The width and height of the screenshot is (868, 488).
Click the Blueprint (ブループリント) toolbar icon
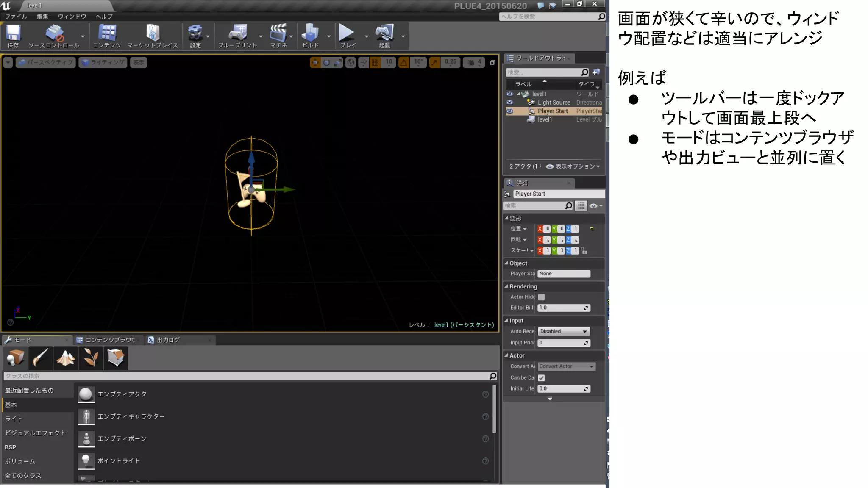pos(237,35)
